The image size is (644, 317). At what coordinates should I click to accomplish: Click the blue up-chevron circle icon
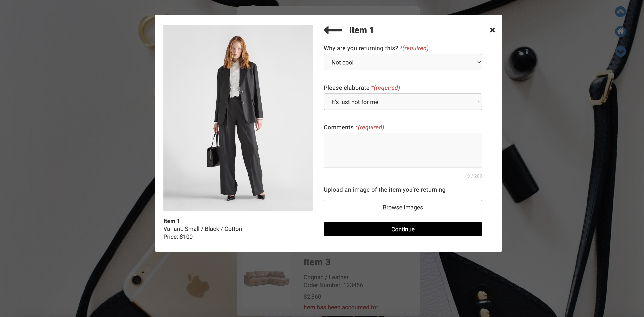[x=620, y=12]
